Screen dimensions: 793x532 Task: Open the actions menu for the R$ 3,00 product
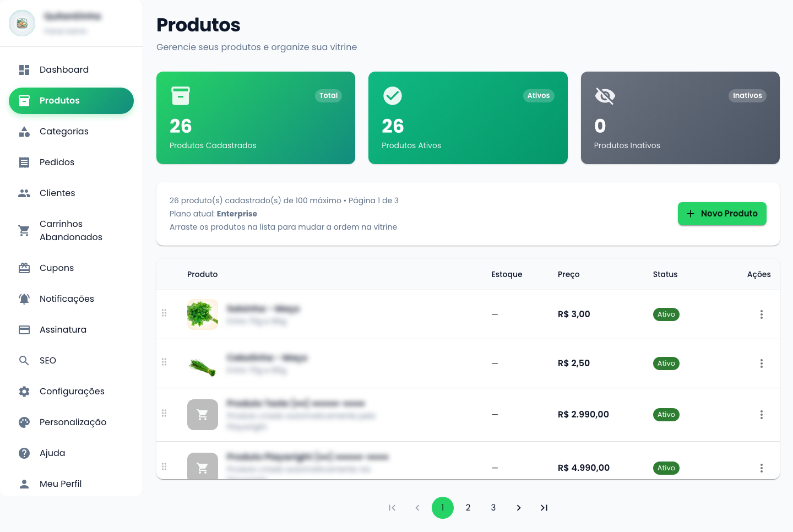[762, 314]
